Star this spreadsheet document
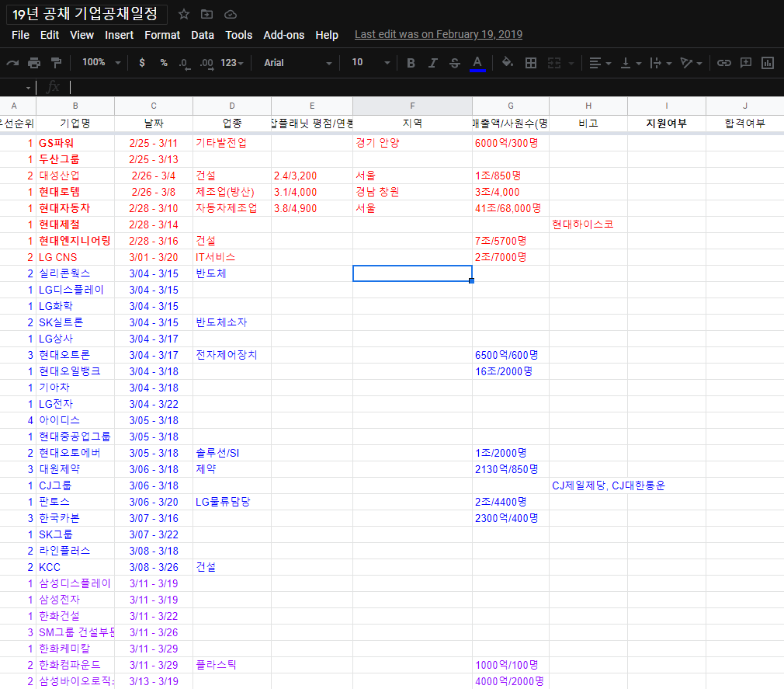 pyautogui.click(x=184, y=14)
